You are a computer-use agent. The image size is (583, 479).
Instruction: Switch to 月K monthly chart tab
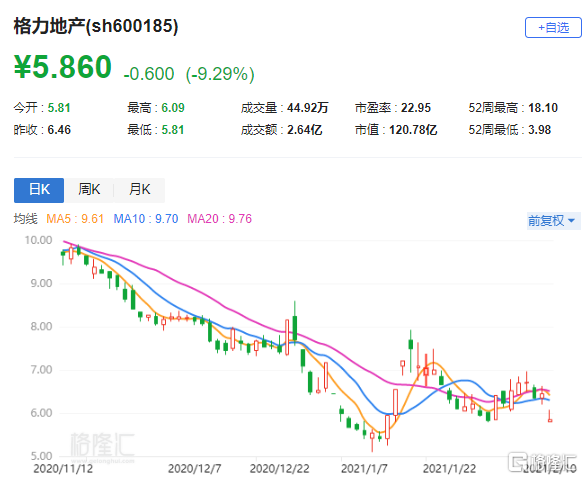coord(139,190)
